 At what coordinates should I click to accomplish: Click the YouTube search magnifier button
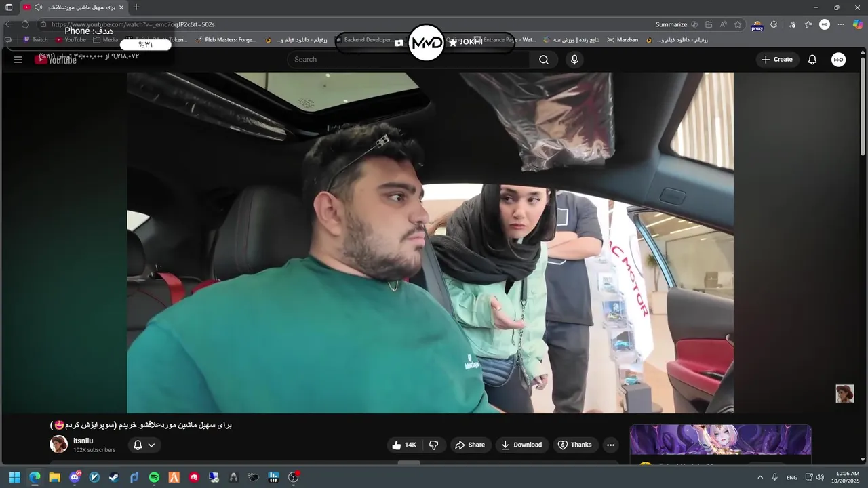pyautogui.click(x=544, y=60)
